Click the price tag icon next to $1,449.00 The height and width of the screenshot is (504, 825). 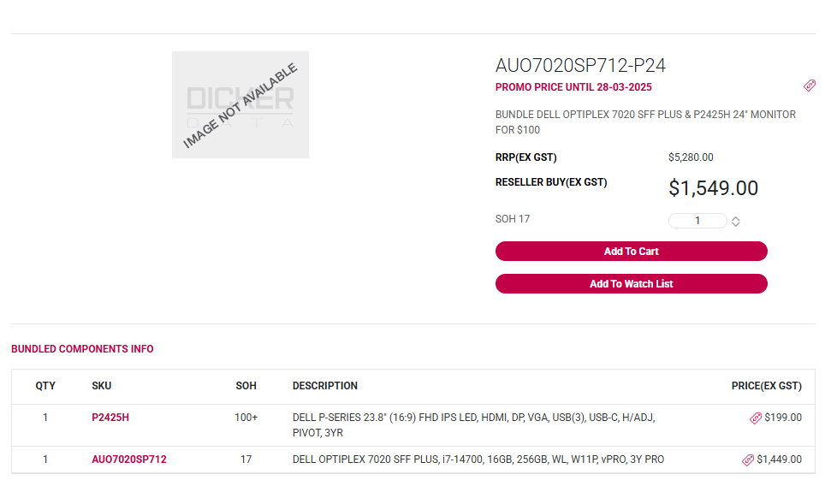click(748, 460)
